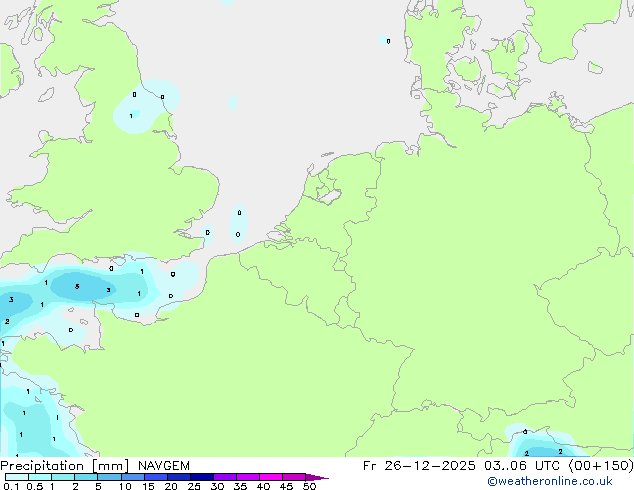
Task: Click the legend number "35"
Action: click(x=240, y=486)
